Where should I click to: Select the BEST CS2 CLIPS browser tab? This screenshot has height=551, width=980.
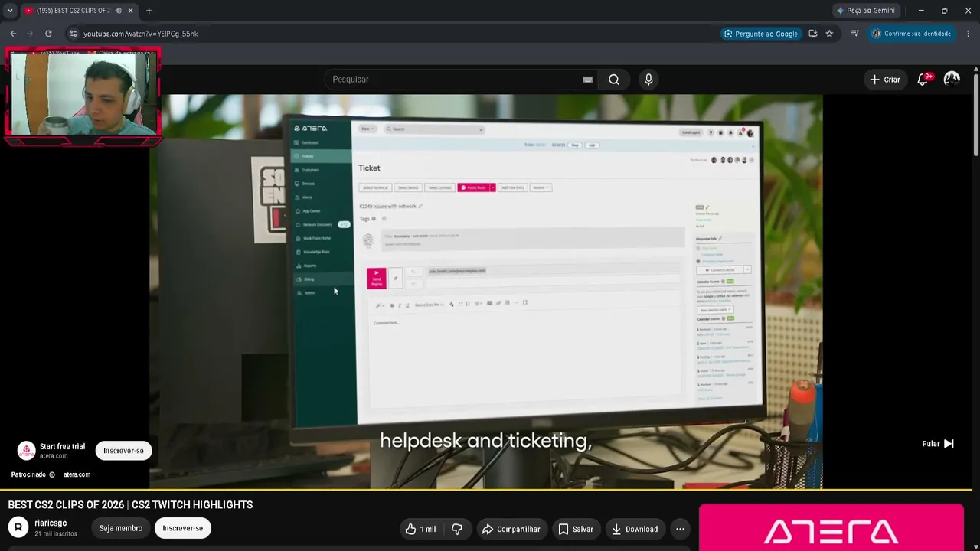click(80, 11)
